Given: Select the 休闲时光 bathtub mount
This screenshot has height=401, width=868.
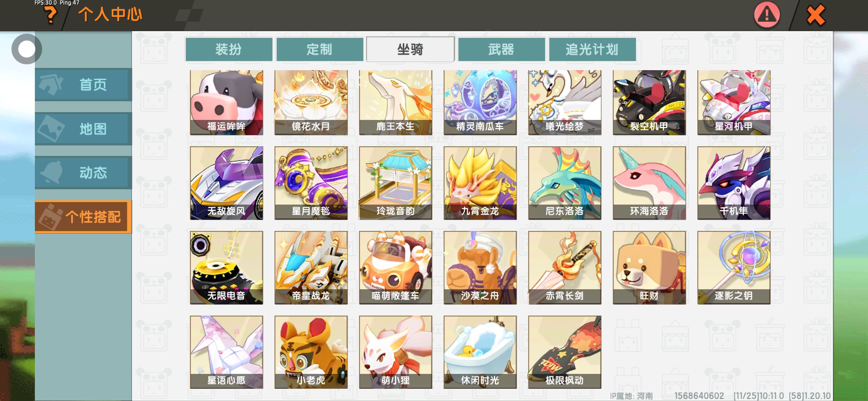Looking at the screenshot, I should click(480, 352).
